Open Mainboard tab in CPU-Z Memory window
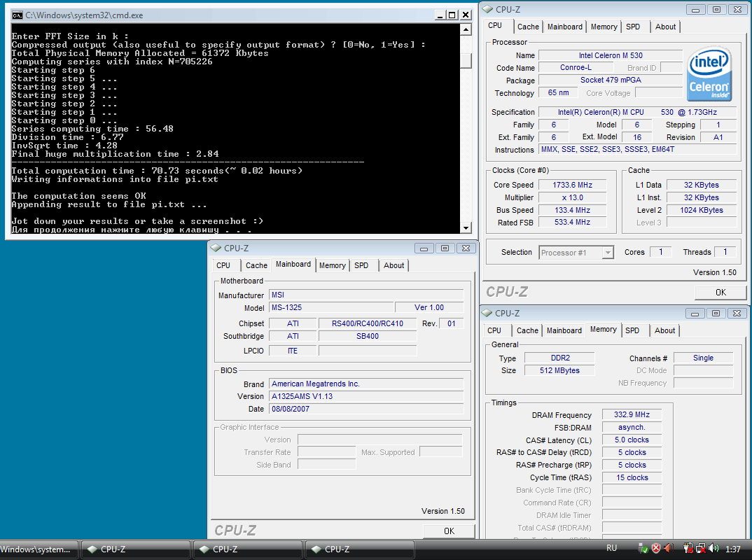The image size is (752, 560). [564, 331]
